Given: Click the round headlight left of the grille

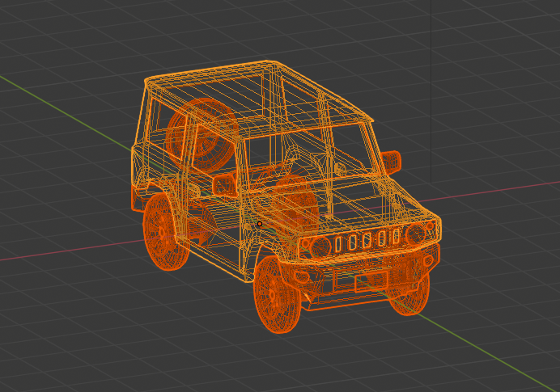Looking at the screenshot, I should (320, 247).
